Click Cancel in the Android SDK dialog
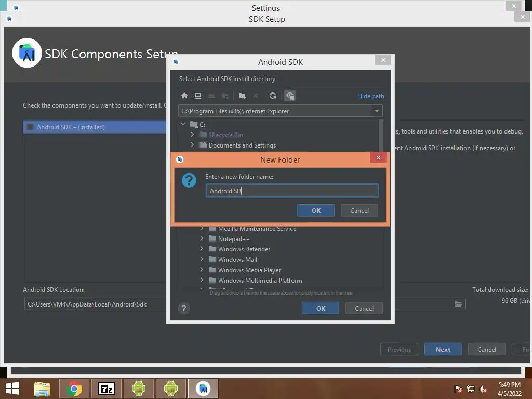 point(364,308)
